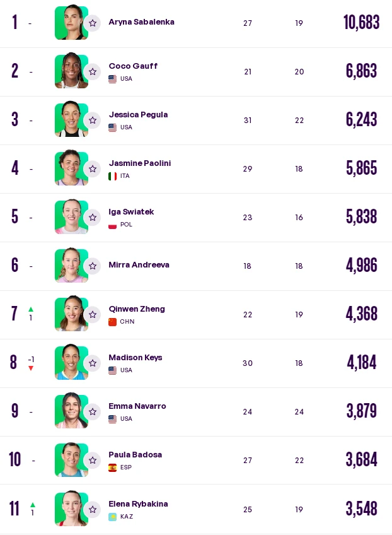Select Paula Badosa's headshot image

point(71,459)
